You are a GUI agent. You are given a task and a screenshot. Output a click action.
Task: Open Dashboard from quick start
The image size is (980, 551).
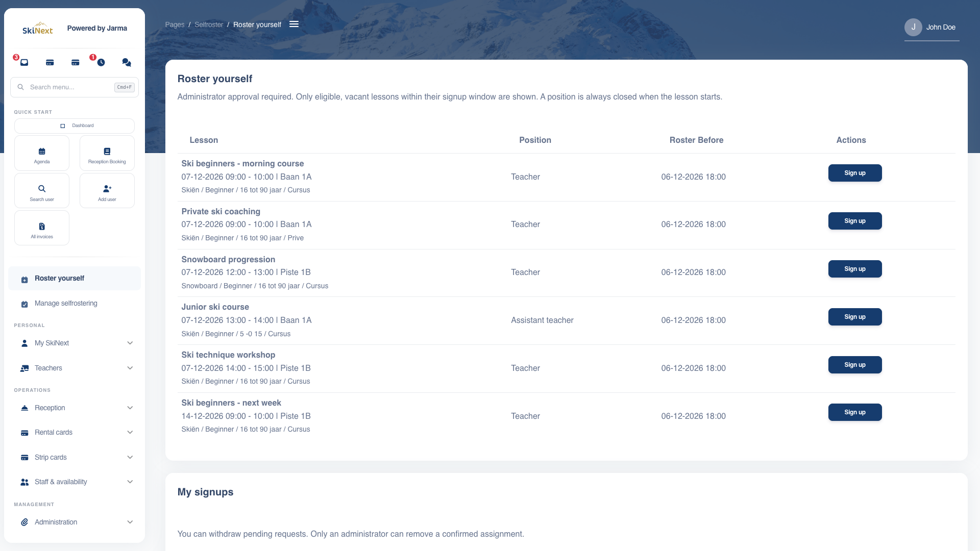[75, 126]
